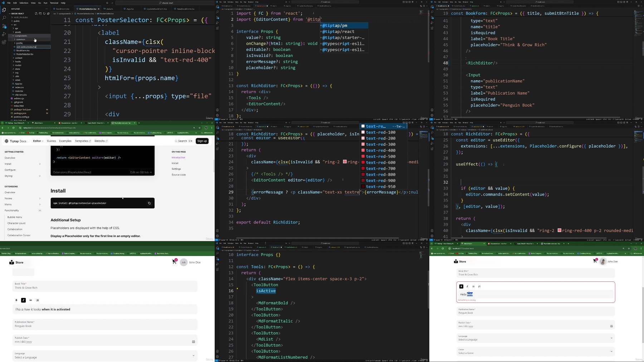This screenshot has height=362, width=644.
Task: Click the Joh avatar on the 'This is how it looks' page
Action: tap(184, 262)
